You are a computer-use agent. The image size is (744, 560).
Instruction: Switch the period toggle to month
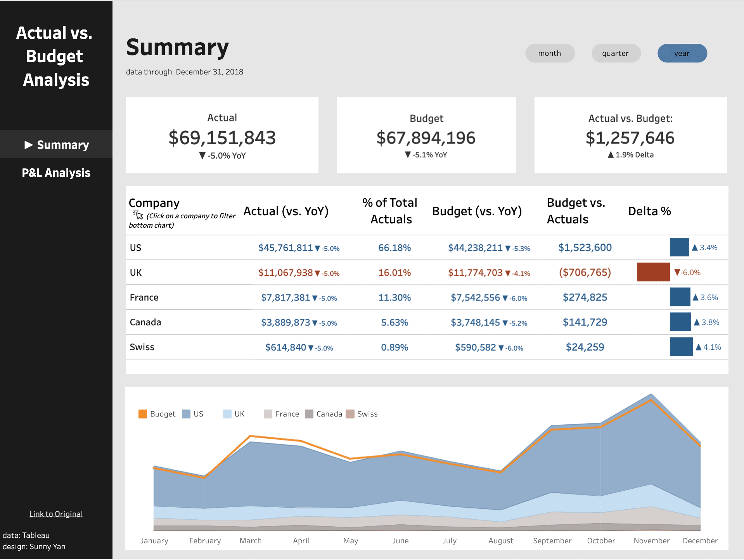[x=550, y=53]
